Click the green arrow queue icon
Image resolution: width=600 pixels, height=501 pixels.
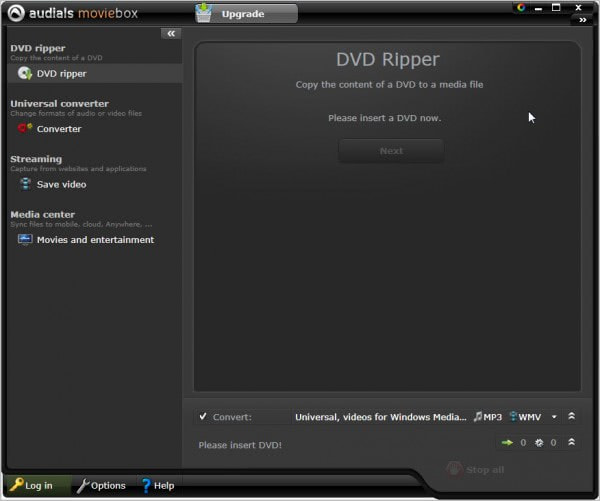pyautogui.click(x=507, y=443)
